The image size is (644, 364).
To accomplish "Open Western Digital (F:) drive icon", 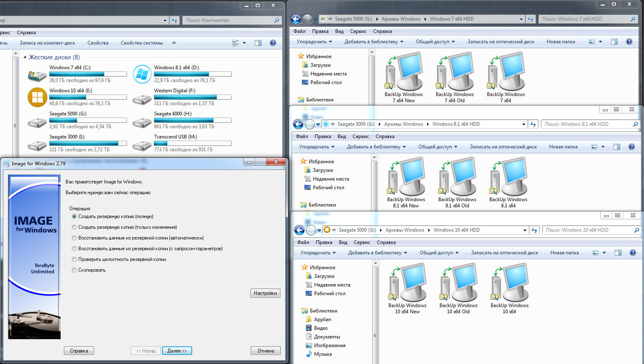I will pos(142,99).
